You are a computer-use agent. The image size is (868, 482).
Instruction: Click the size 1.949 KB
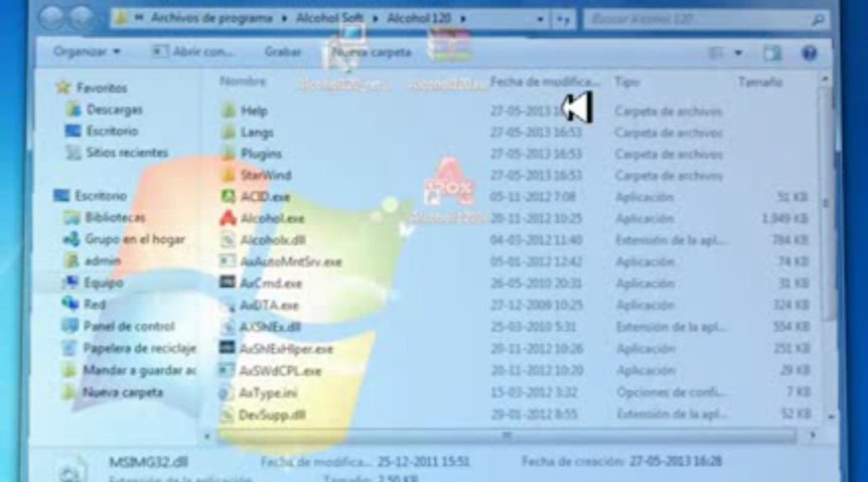[x=785, y=218]
